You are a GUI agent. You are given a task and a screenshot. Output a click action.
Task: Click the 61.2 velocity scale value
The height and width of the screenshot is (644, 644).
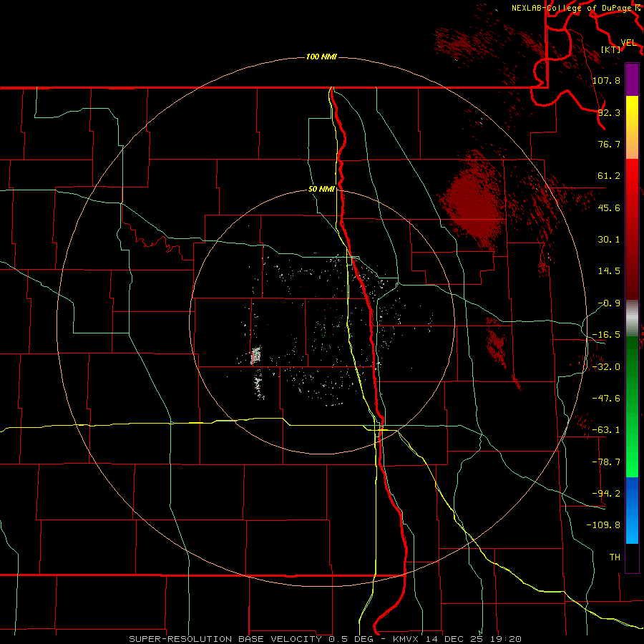tap(609, 176)
